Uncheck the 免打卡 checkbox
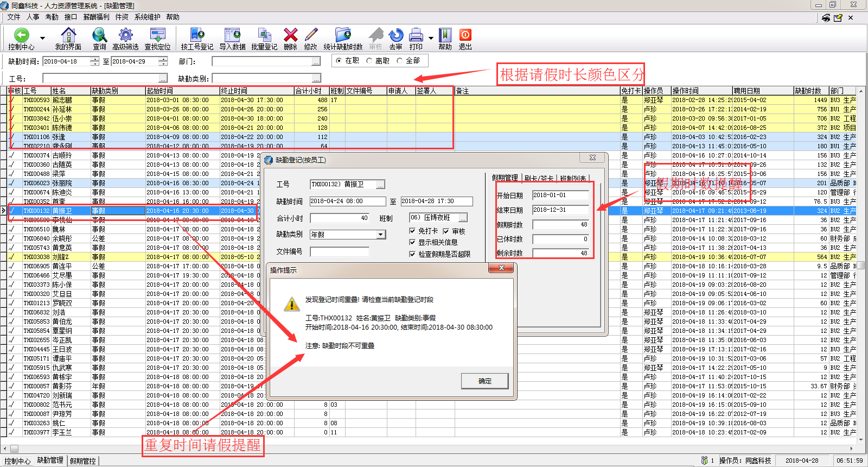The image size is (868, 467). pos(412,231)
